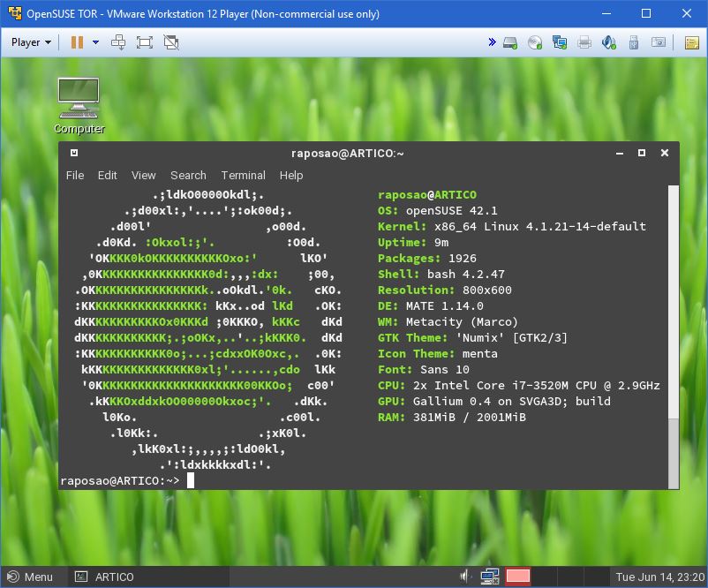Toggle fullscreen mode for the virtual machine

coord(146,41)
